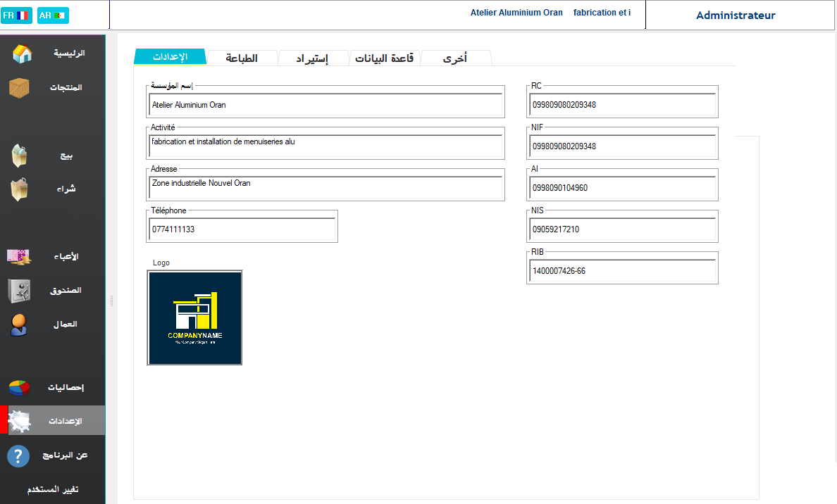Screen dimensions: 837x504
Task: Click the Adresse text field
Action: (326, 187)
